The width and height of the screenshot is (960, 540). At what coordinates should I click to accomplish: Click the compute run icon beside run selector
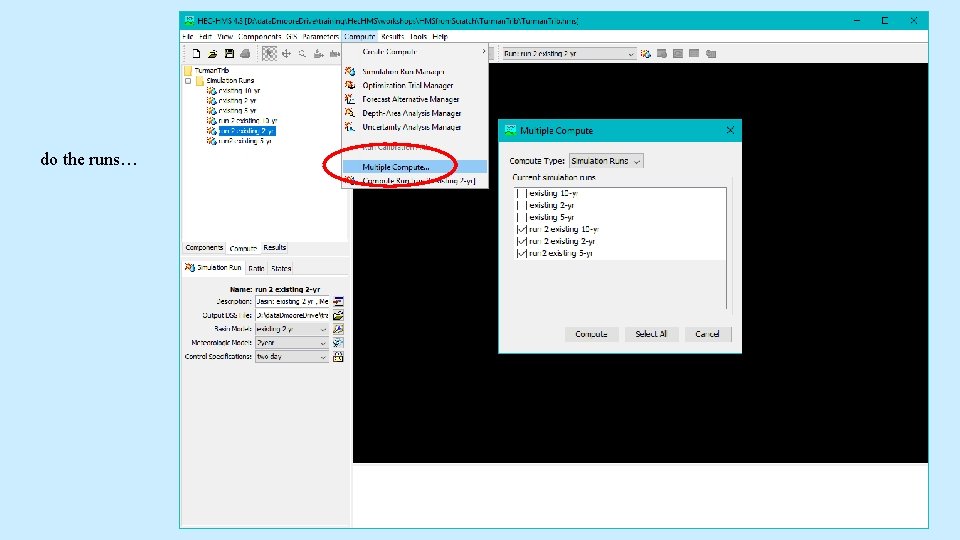[x=646, y=54]
